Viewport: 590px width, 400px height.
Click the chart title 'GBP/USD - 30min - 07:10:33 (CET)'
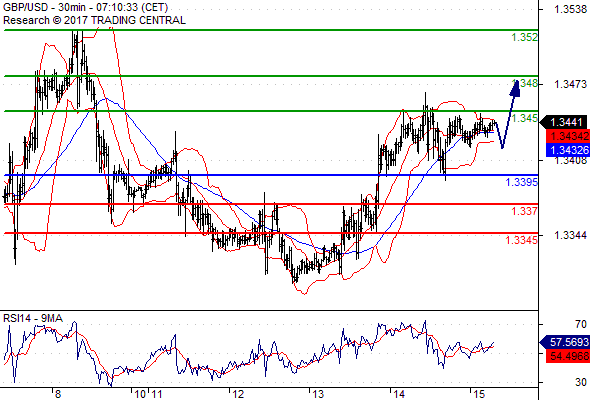click(x=85, y=8)
